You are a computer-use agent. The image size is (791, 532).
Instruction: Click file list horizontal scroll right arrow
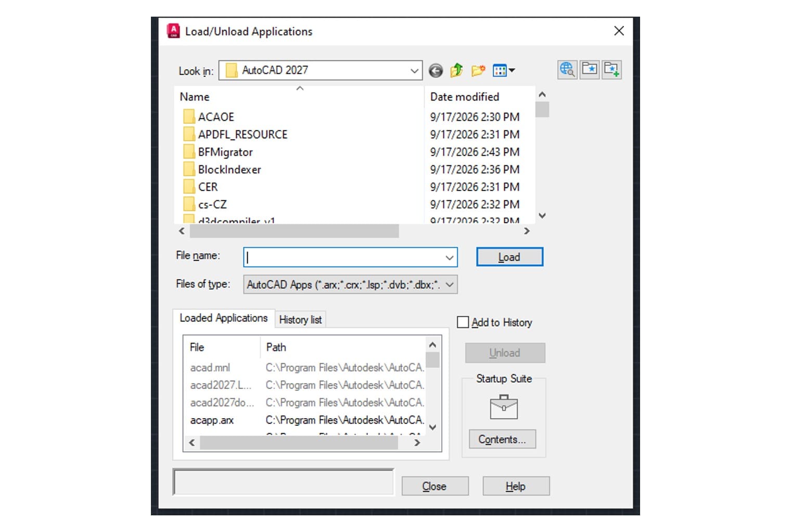point(527,231)
